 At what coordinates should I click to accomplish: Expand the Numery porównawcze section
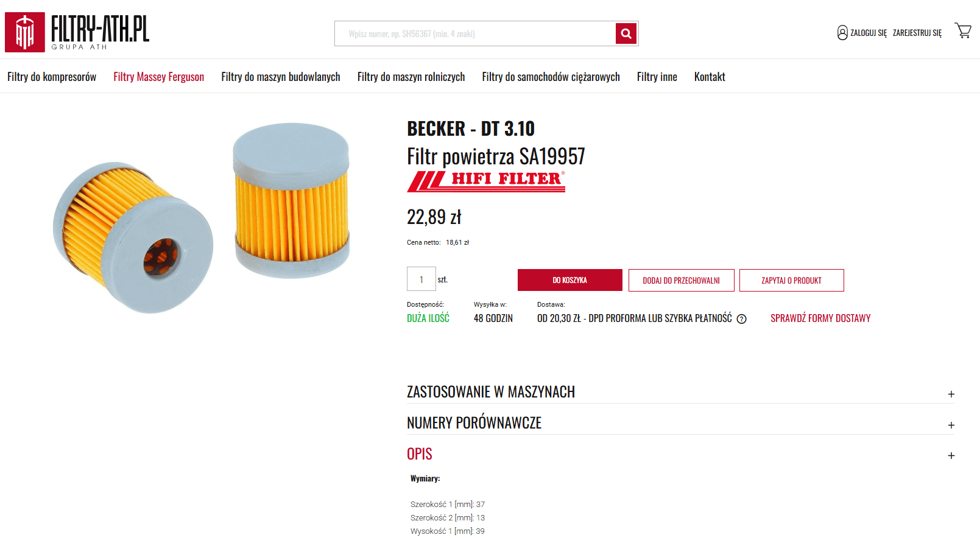pyautogui.click(x=951, y=425)
